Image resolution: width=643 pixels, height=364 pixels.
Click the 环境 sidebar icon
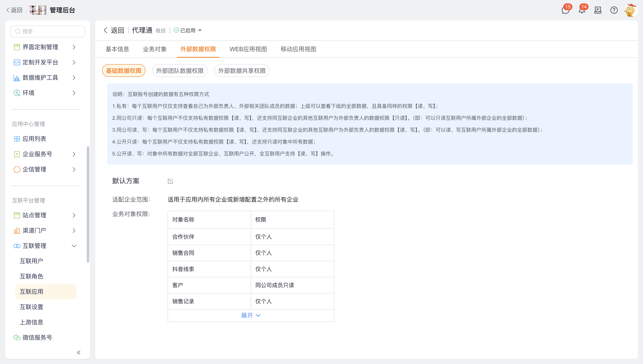(x=17, y=93)
